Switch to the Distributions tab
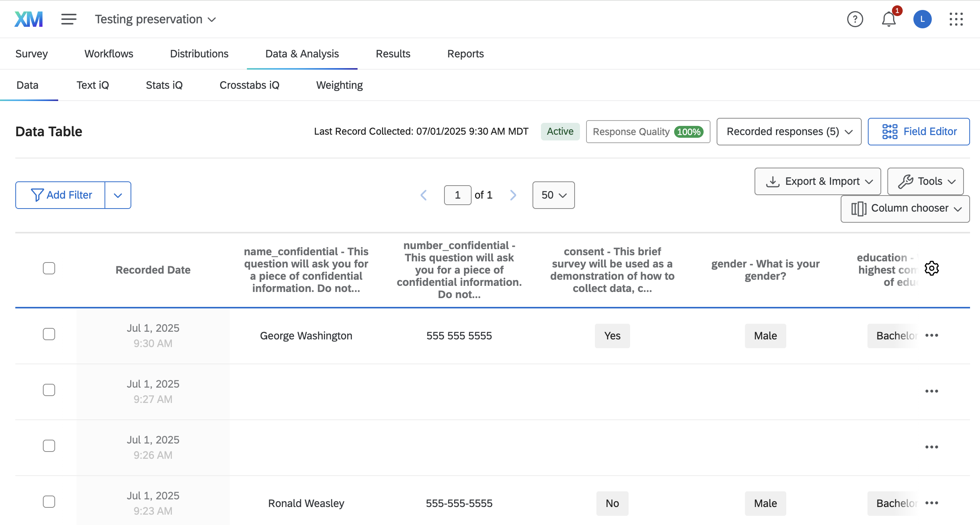 pos(199,54)
